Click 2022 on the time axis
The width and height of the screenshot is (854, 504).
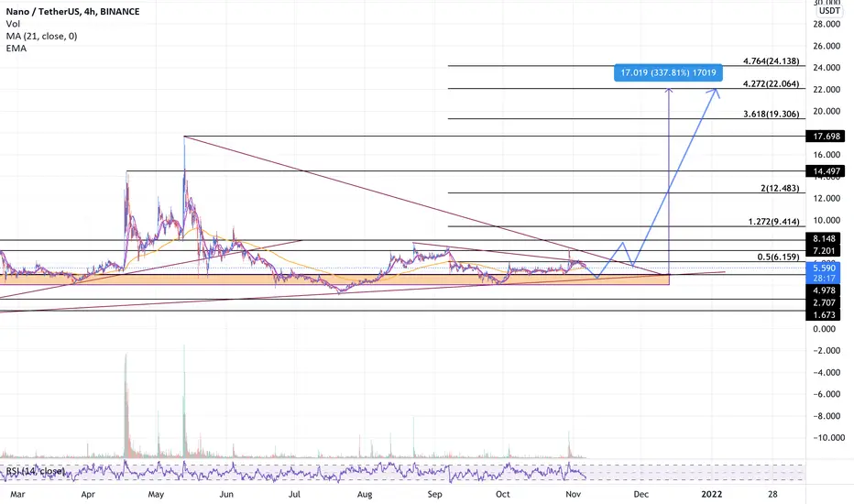pyautogui.click(x=711, y=494)
